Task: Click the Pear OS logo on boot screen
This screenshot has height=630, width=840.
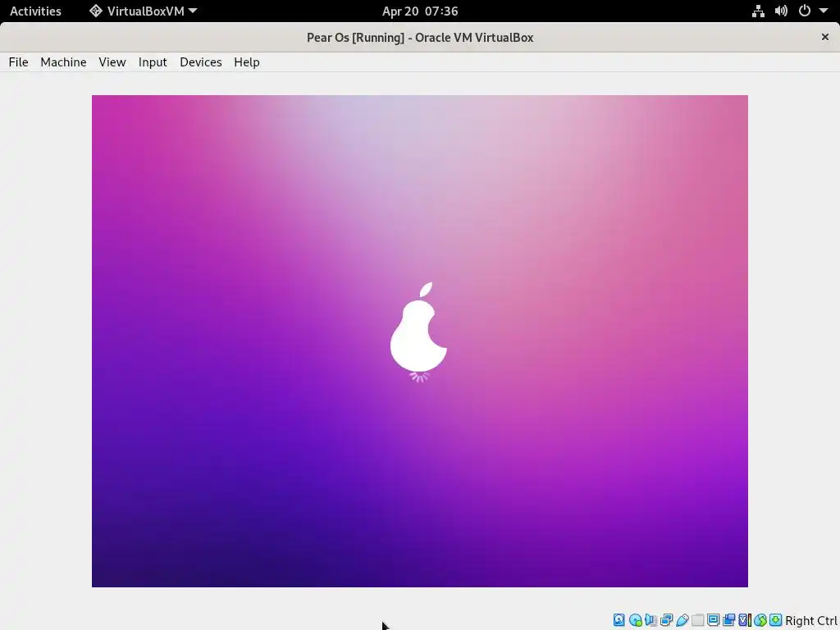Action: click(419, 326)
